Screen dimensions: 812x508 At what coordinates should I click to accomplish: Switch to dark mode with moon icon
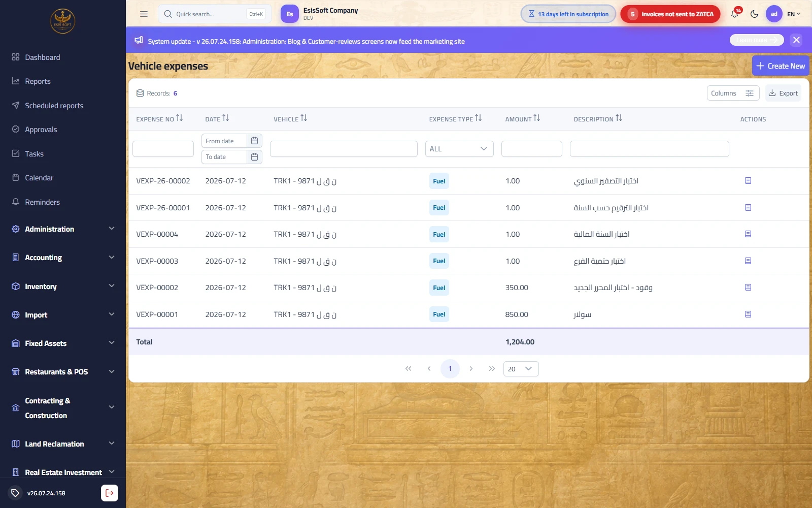[754, 14]
